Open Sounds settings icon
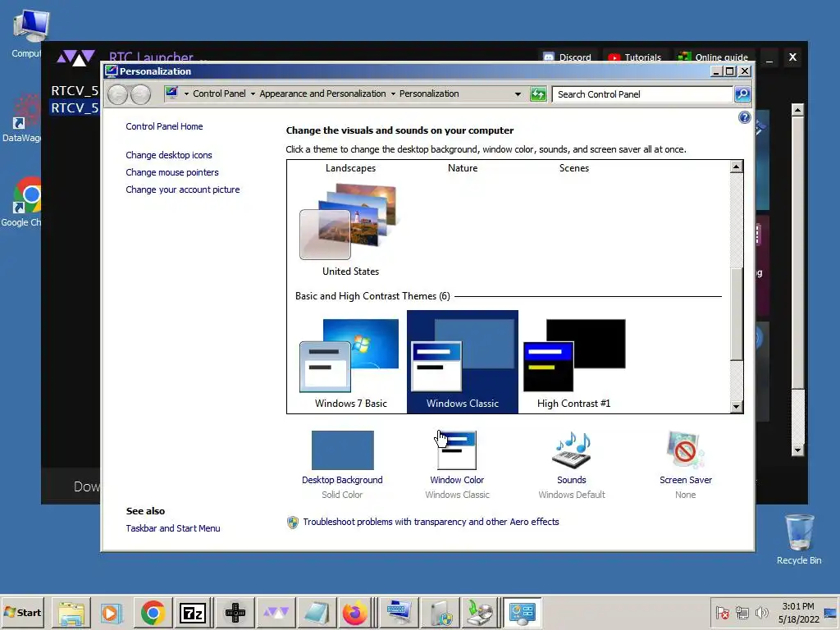This screenshot has width=840, height=630. tap(572, 450)
